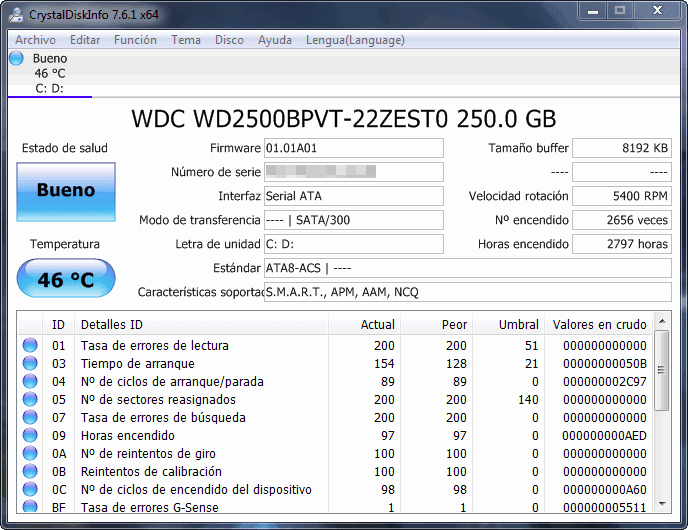Click status orb for Reintentos de calibración

coord(30,471)
